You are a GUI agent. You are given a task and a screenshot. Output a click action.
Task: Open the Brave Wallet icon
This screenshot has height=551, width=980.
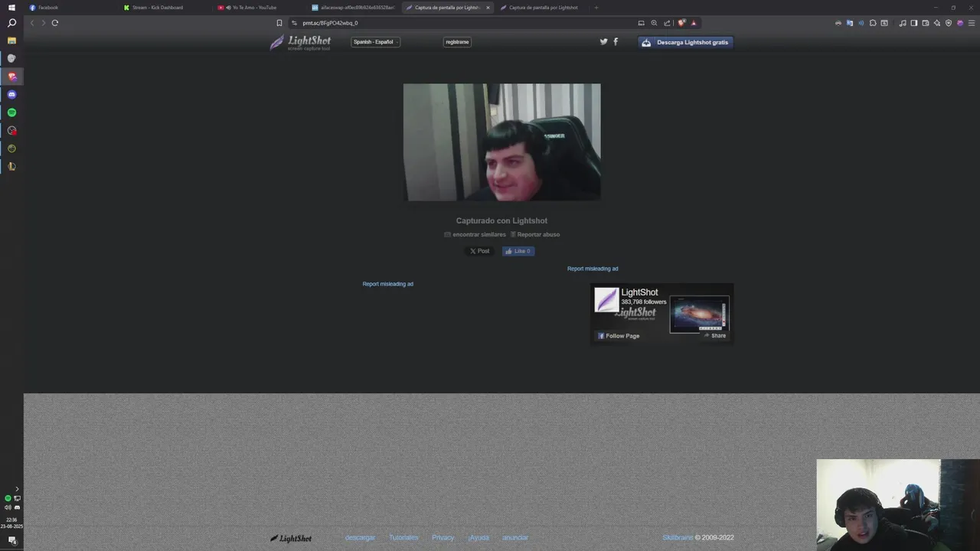click(x=926, y=23)
